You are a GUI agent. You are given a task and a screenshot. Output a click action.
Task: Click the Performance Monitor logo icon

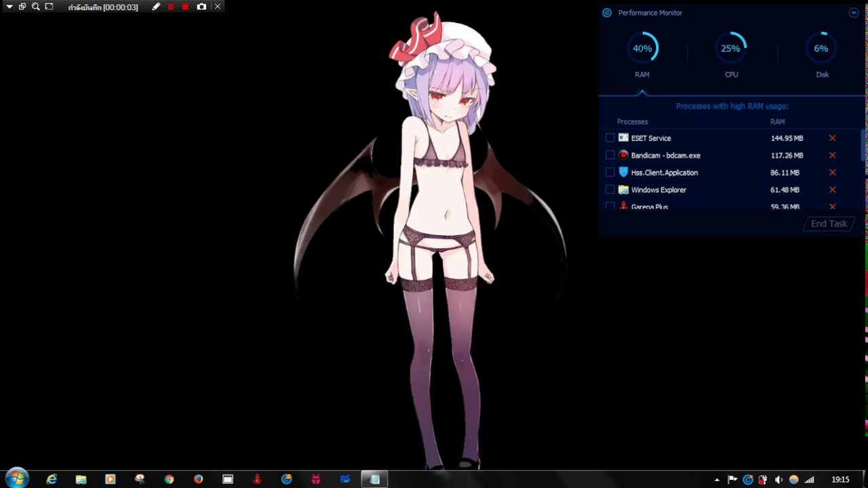[607, 13]
